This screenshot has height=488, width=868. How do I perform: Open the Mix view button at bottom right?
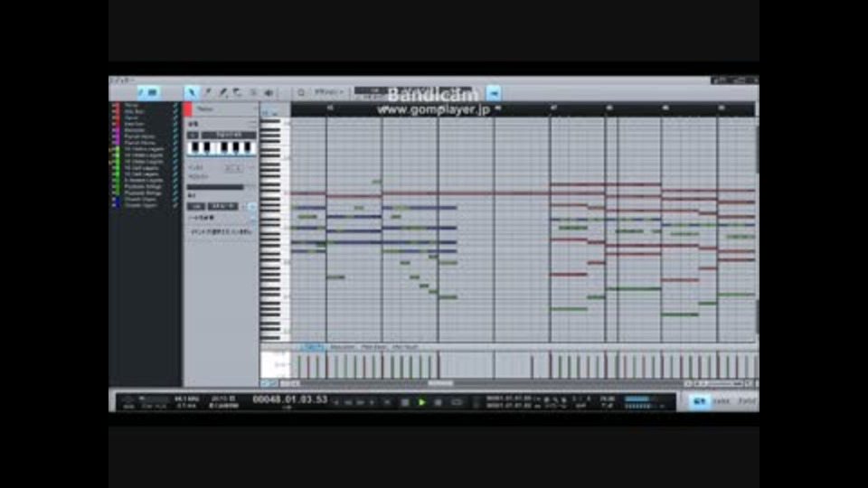coord(721,401)
